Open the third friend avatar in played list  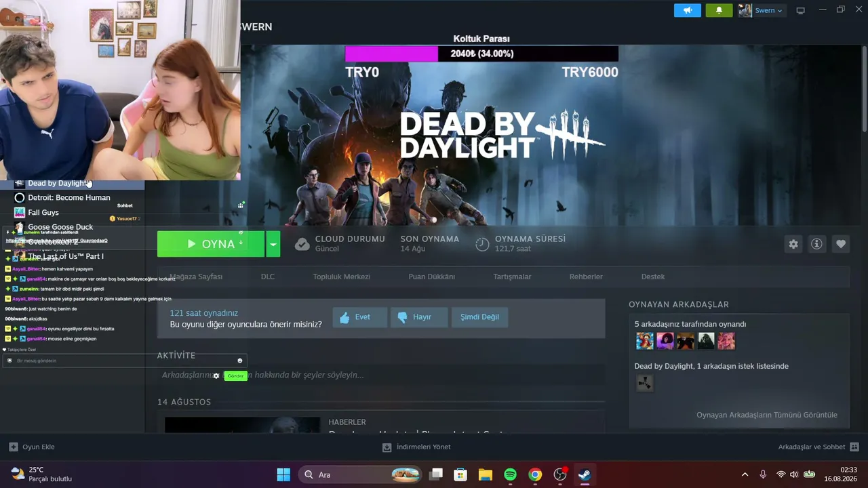point(686,341)
